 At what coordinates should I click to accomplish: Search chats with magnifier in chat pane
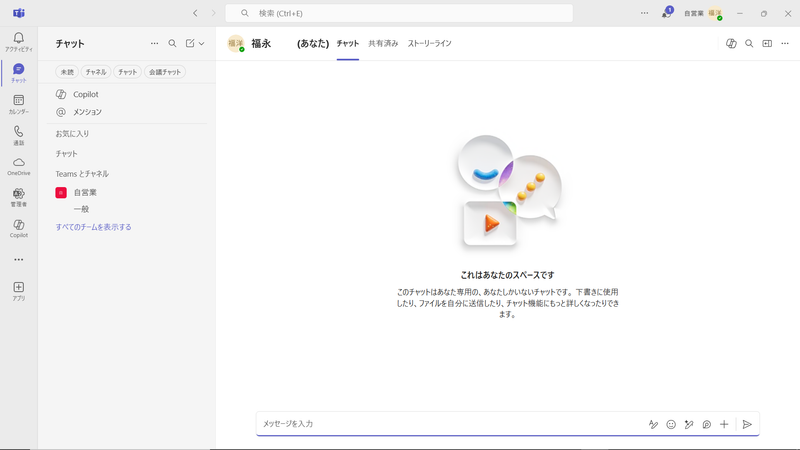172,43
